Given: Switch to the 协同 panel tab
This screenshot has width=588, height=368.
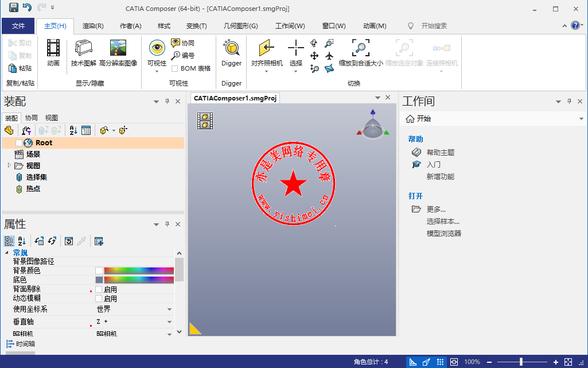Looking at the screenshot, I should pyautogui.click(x=31, y=118).
